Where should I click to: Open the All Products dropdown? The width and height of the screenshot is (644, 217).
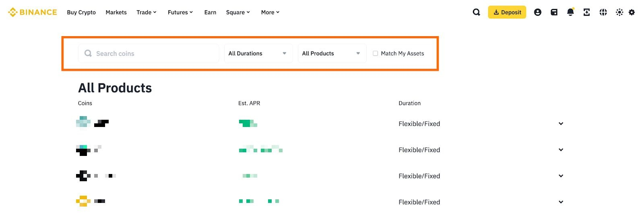tap(332, 53)
